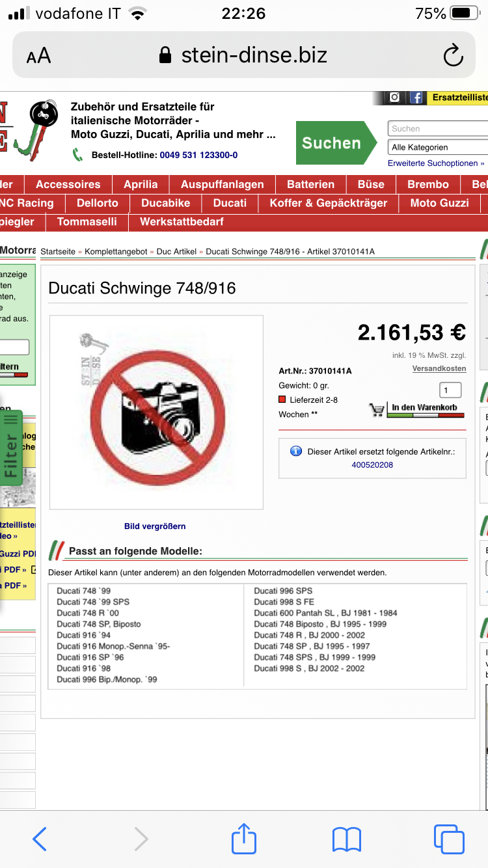Click 'Ducati 998 S FE' row
Image resolution: width=488 pixels, height=868 pixels.
point(284,602)
